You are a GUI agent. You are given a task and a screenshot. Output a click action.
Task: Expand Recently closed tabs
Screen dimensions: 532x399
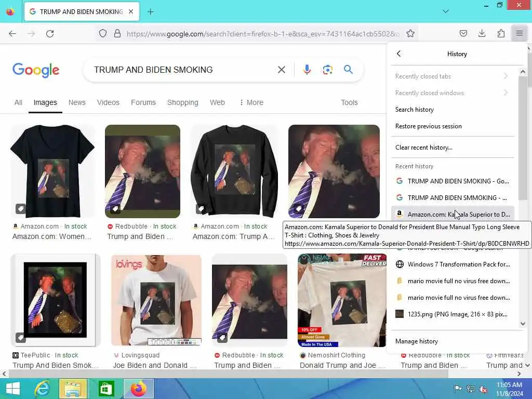pos(453,76)
